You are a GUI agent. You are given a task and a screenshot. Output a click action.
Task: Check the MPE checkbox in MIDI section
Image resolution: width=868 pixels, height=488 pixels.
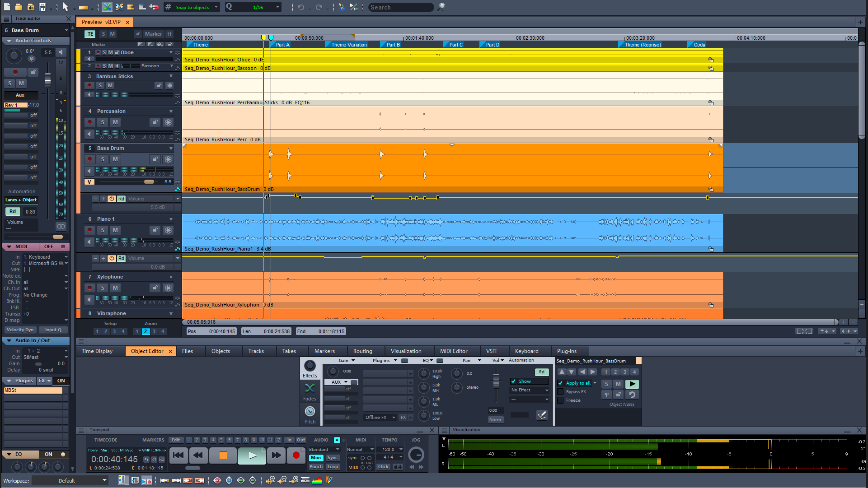pyautogui.click(x=27, y=270)
